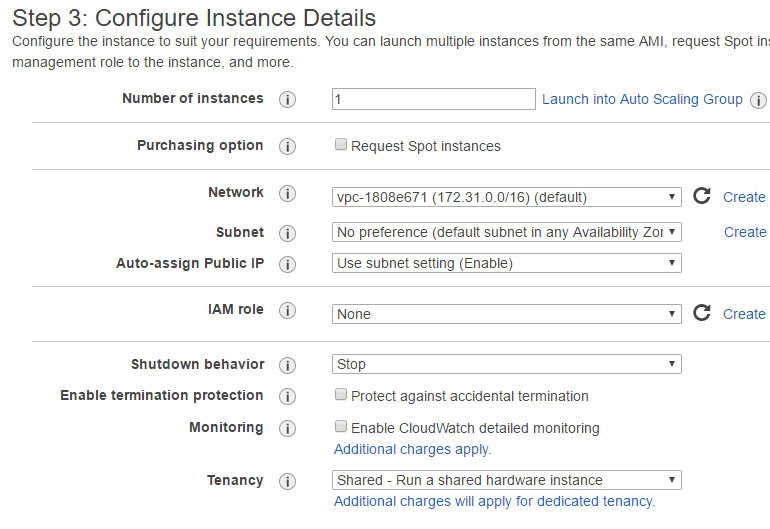Enable CloudWatch detailed monitoring checkbox
This screenshot has height=529, width=770.
coord(342,427)
